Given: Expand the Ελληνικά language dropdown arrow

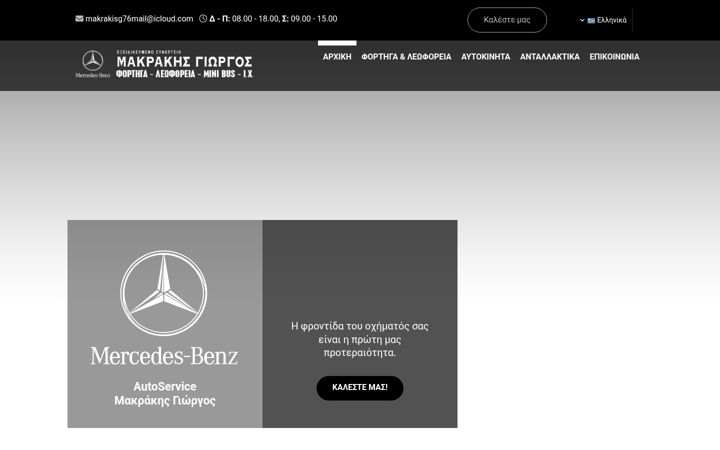Looking at the screenshot, I should (582, 20).
